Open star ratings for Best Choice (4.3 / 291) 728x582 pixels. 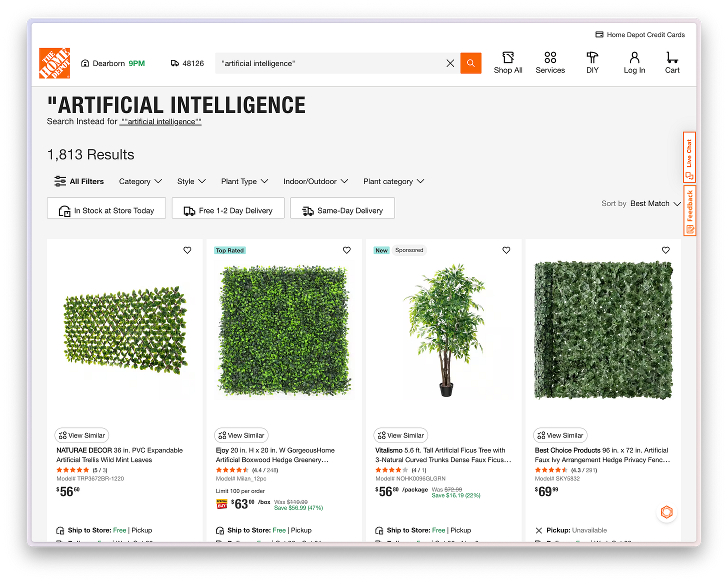point(566,470)
